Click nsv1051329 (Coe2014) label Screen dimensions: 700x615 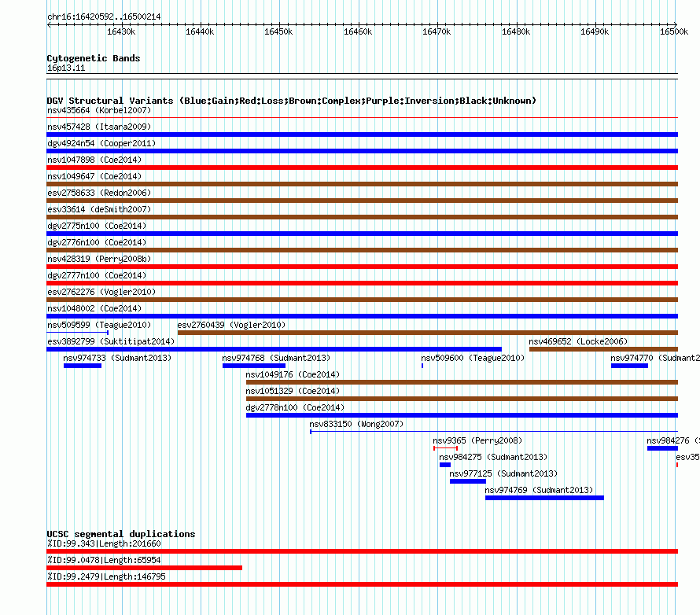(293, 391)
